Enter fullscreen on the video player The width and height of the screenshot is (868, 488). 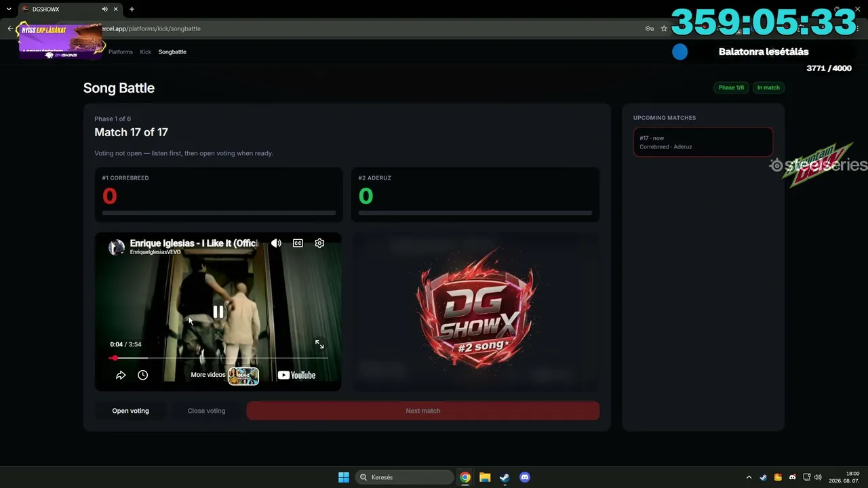coord(319,344)
